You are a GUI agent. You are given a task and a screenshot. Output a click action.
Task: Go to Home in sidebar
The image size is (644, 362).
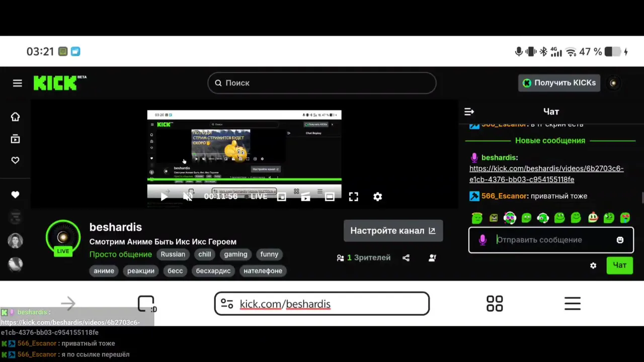[x=16, y=117]
